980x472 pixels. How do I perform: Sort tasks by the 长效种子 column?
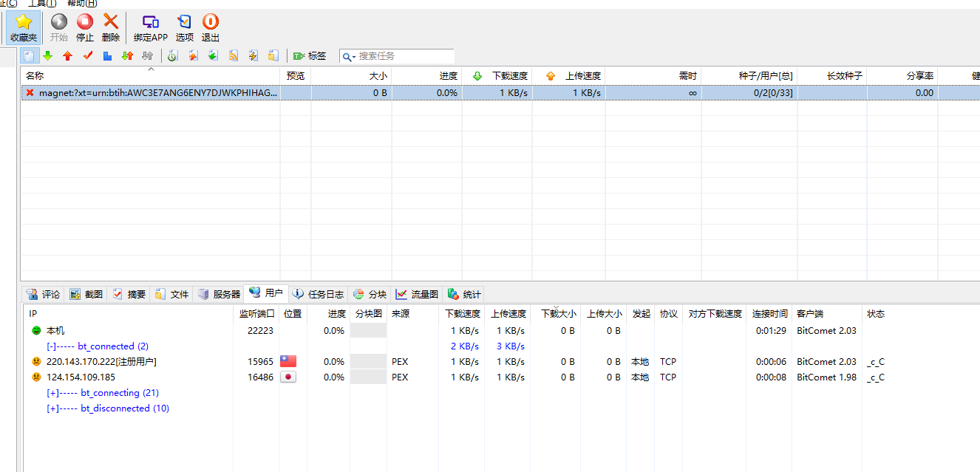click(x=832, y=75)
